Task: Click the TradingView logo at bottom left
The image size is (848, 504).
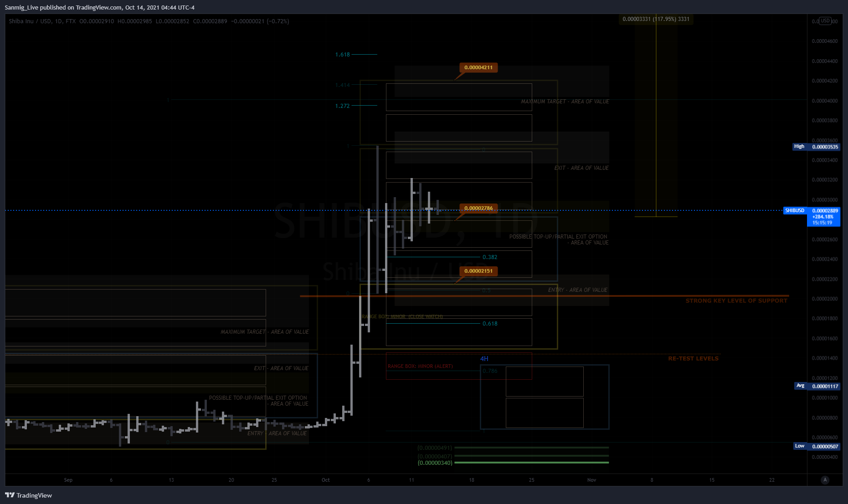Action: coord(28,495)
